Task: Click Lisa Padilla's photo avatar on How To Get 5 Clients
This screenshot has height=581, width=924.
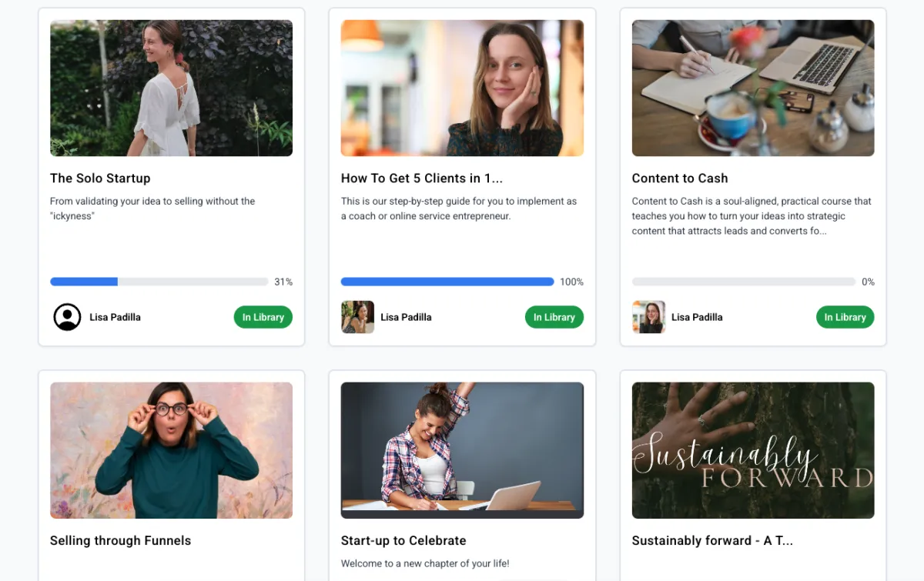Action: click(357, 317)
